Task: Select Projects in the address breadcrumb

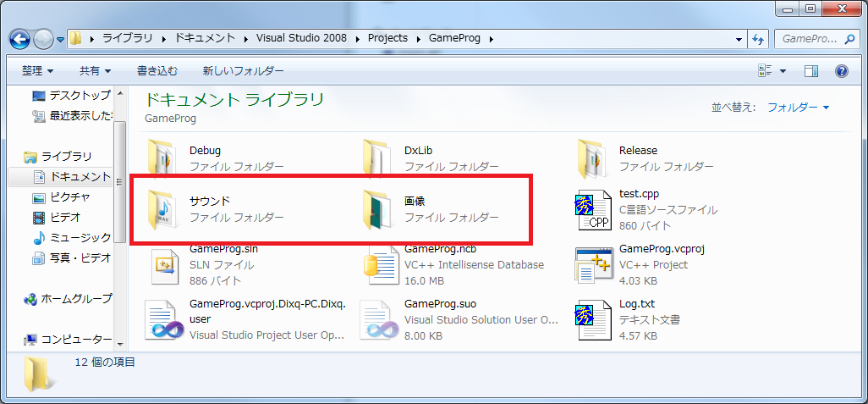Action: [387, 38]
